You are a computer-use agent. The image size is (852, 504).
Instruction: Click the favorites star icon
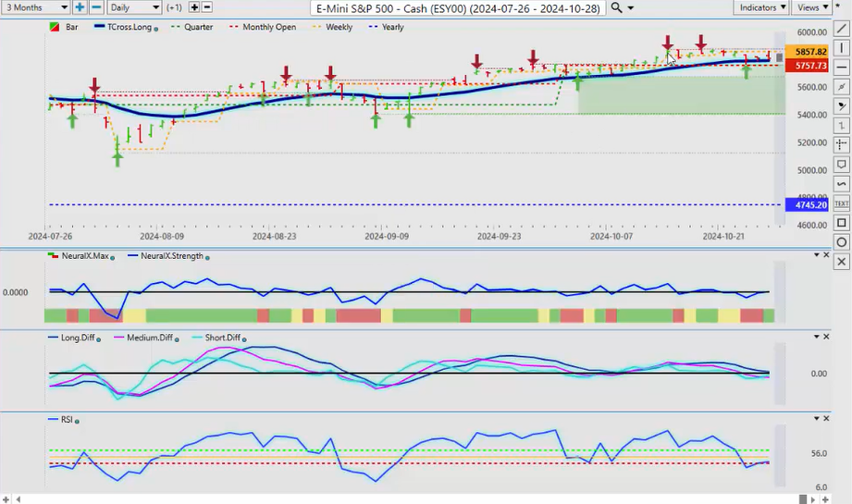tap(839, 4)
